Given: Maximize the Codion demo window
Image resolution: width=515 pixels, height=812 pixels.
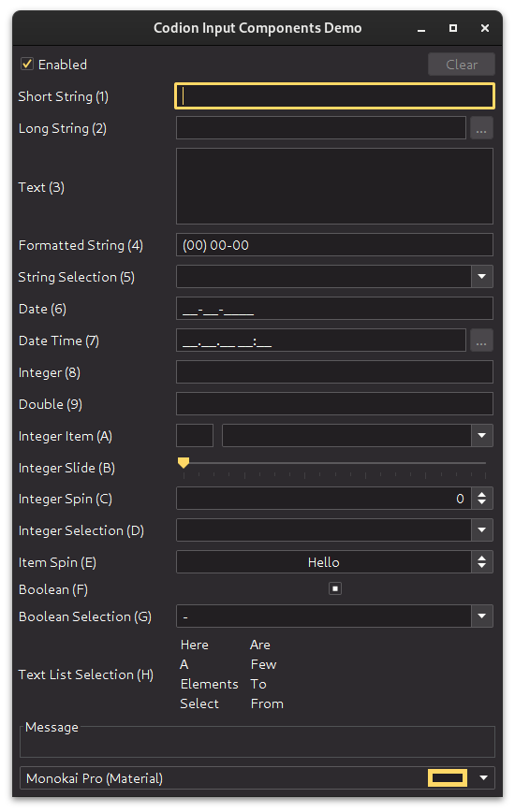Looking at the screenshot, I should coord(453,28).
